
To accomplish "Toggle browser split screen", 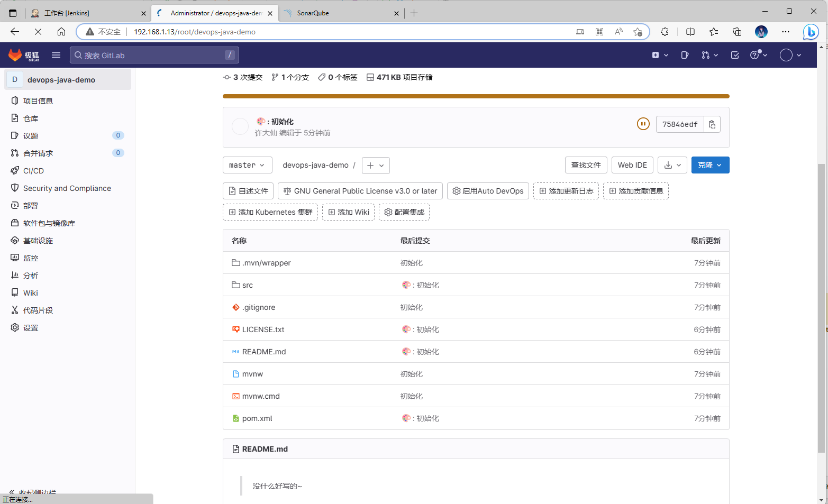I will click(690, 32).
